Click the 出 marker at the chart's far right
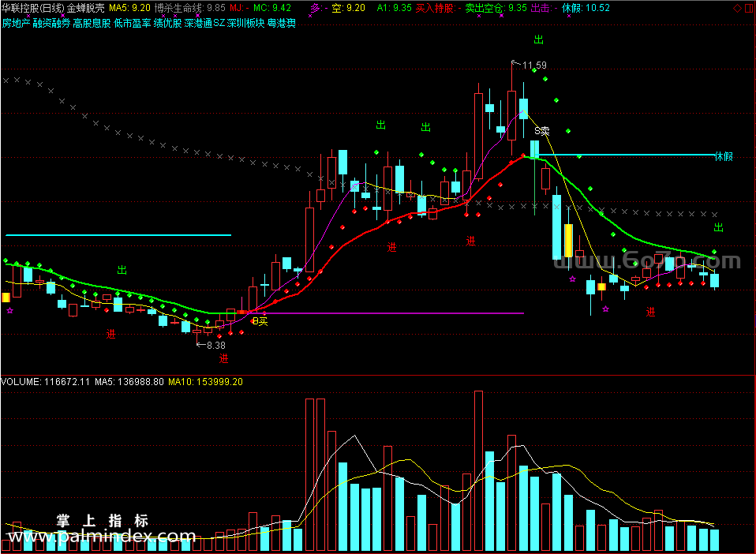This screenshot has width=756, height=554. coord(718,227)
